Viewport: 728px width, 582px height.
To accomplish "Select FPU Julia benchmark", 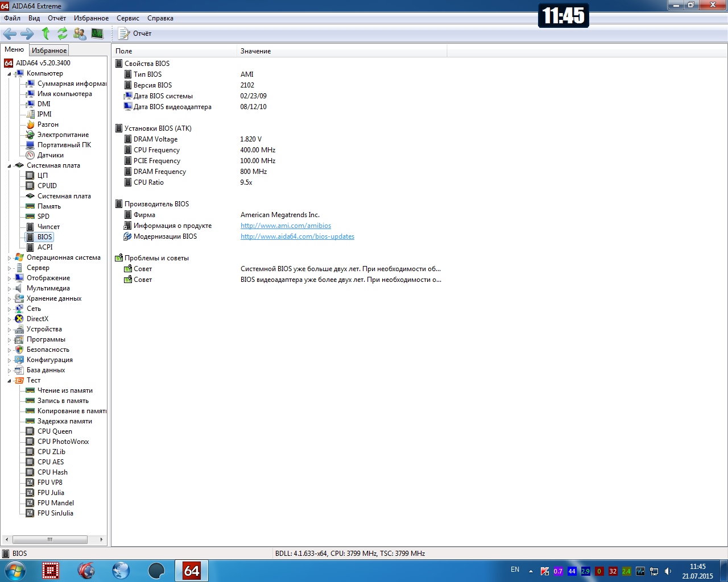I will [51, 493].
